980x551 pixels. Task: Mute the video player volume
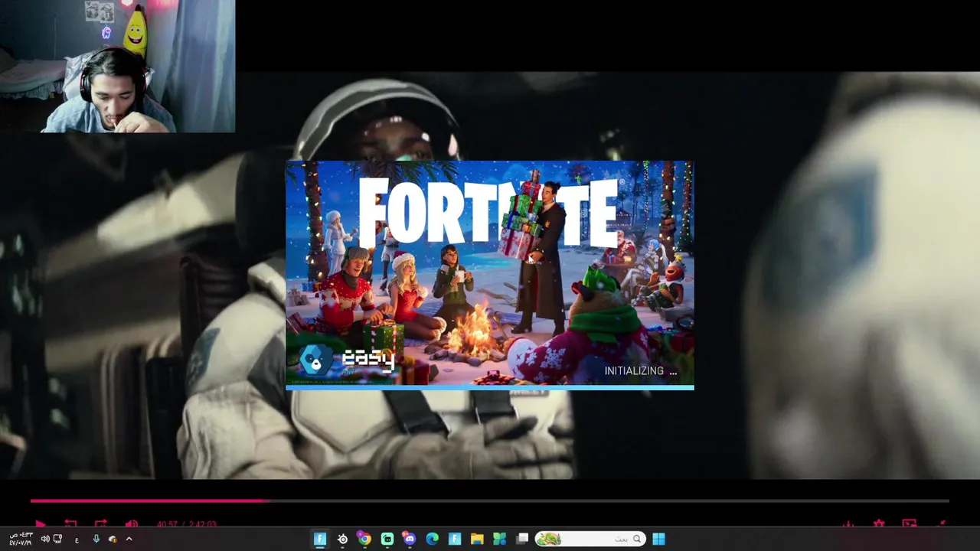[131, 524]
